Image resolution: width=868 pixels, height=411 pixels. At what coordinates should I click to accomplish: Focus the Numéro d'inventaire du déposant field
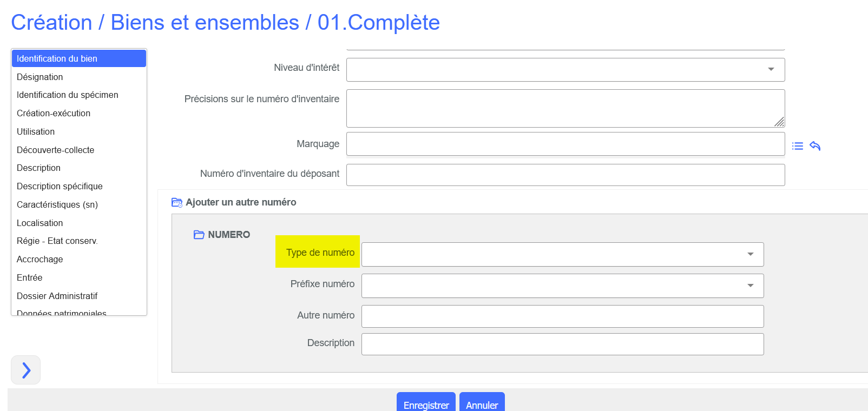click(565, 175)
